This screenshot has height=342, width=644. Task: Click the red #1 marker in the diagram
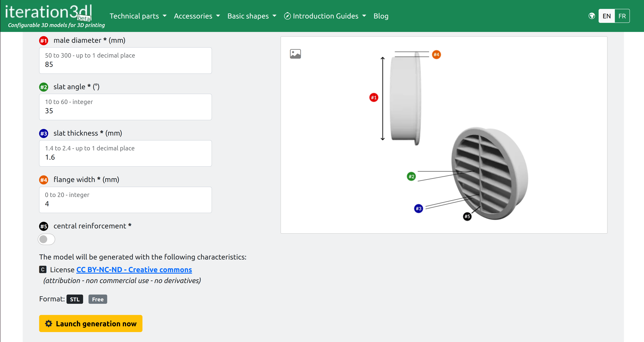[374, 97]
